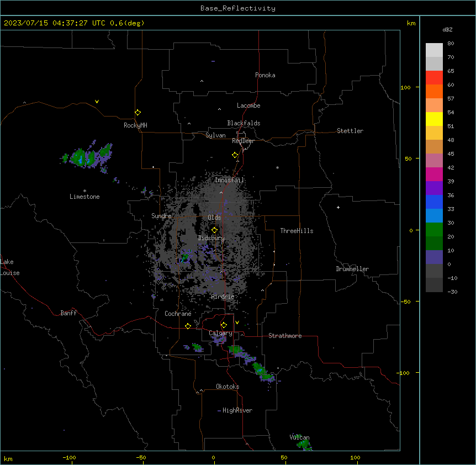
Task: Click the Banff label
Action: point(68,313)
